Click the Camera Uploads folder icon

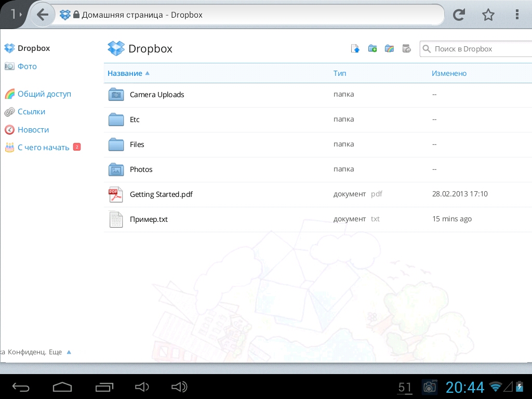(x=116, y=95)
